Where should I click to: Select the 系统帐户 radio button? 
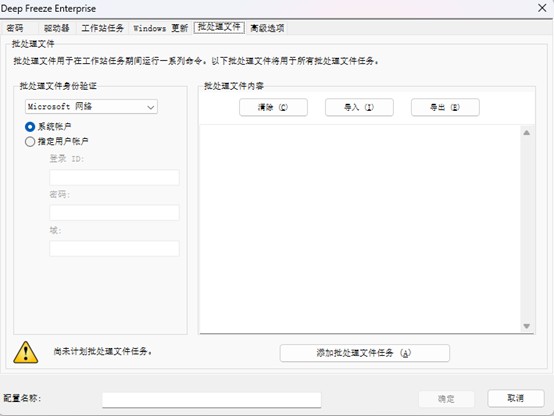pos(30,127)
